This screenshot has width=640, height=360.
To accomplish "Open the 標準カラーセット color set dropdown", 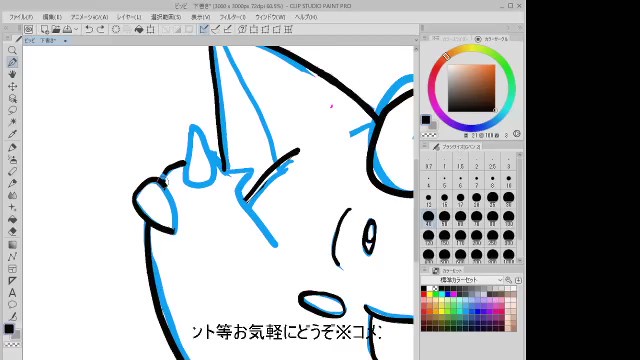I will (x=462, y=280).
